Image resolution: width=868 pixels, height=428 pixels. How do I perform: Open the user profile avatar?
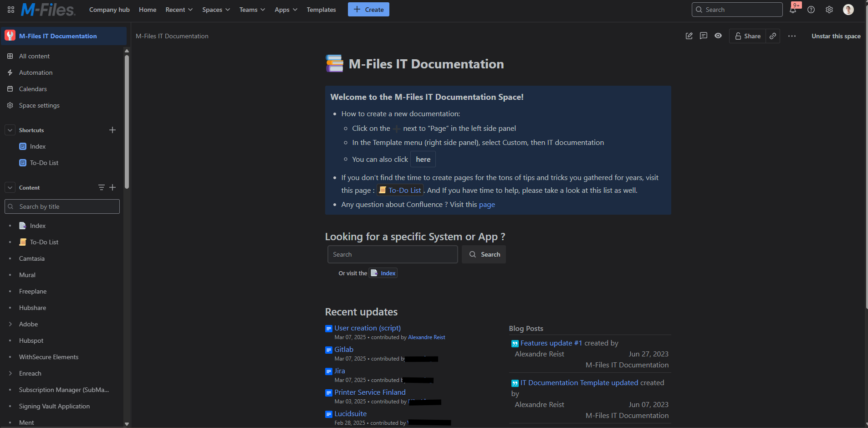coord(848,10)
